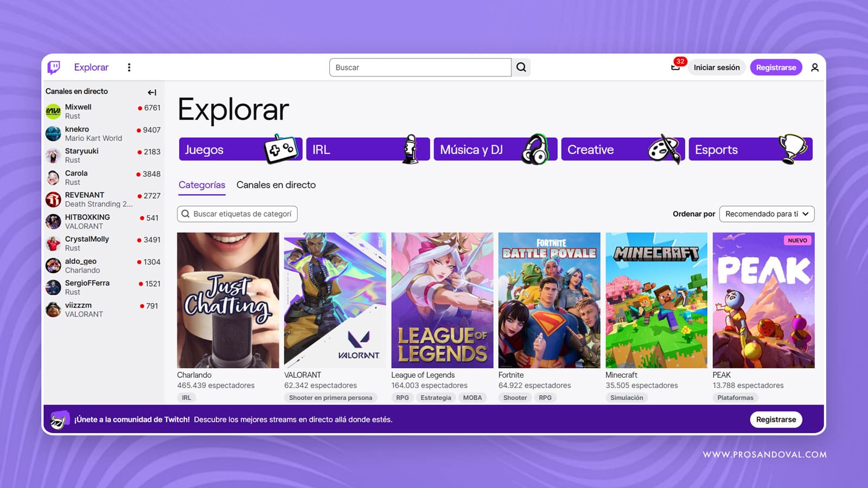Open the three-dot more menu
Image resolution: width=868 pixels, height=488 pixels.
click(129, 67)
